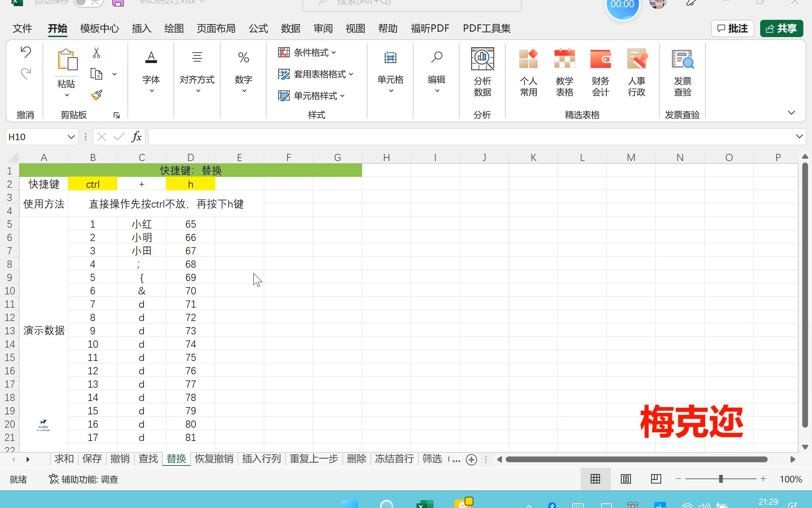Open 财务会计 templates

[600, 72]
